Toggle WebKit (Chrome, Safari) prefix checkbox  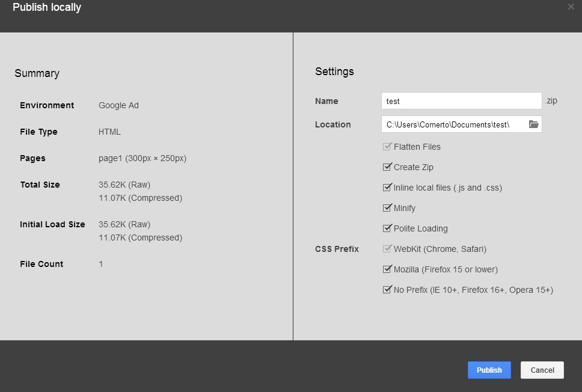click(387, 248)
